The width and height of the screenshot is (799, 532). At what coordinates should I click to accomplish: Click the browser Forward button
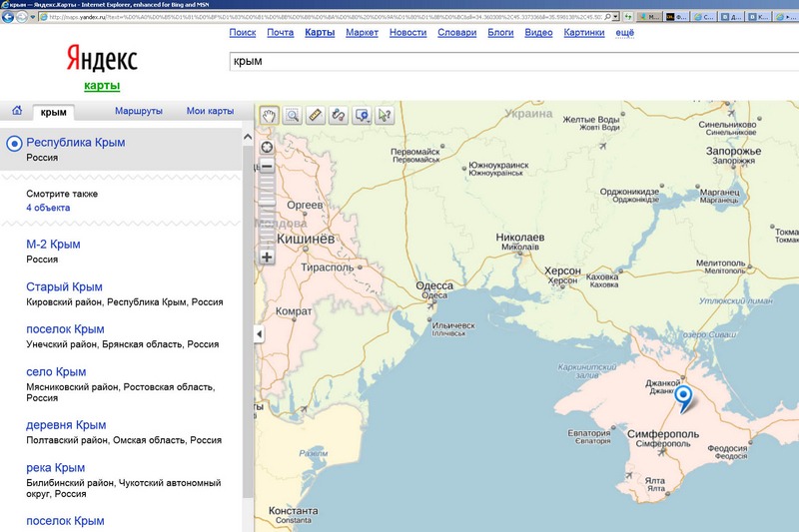point(21,17)
